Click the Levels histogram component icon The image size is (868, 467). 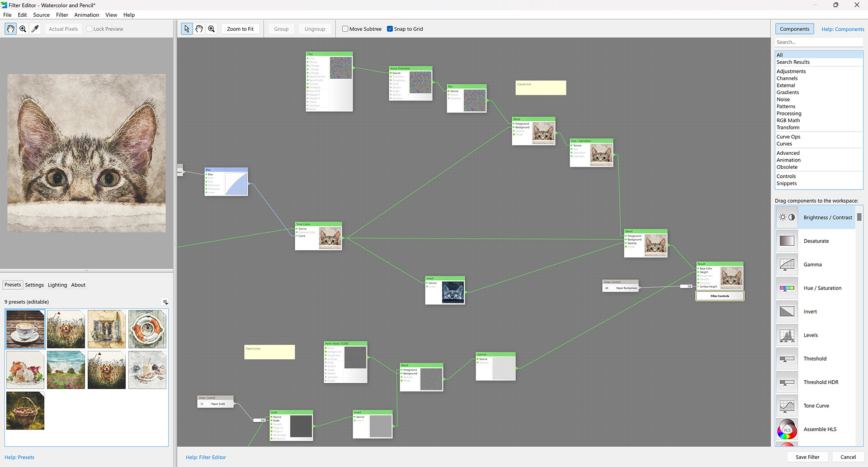[787, 335]
